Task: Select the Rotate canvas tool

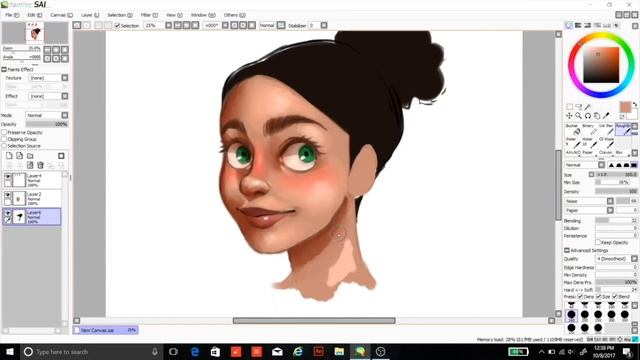Action: pyautogui.click(x=588, y=116)
